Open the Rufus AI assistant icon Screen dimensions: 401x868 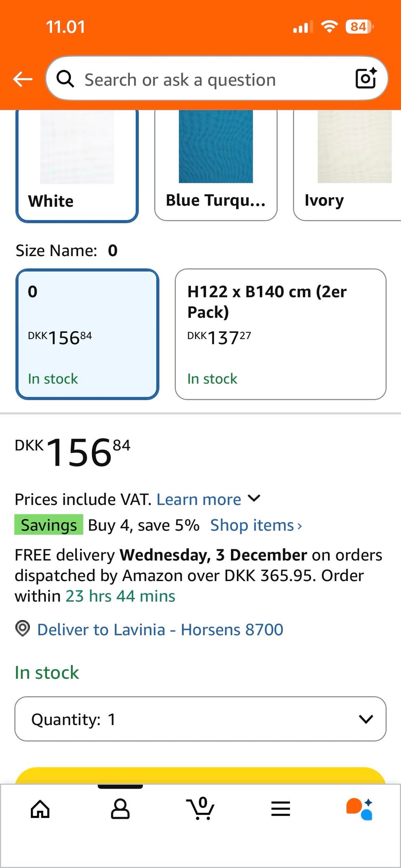click(360, 809)
